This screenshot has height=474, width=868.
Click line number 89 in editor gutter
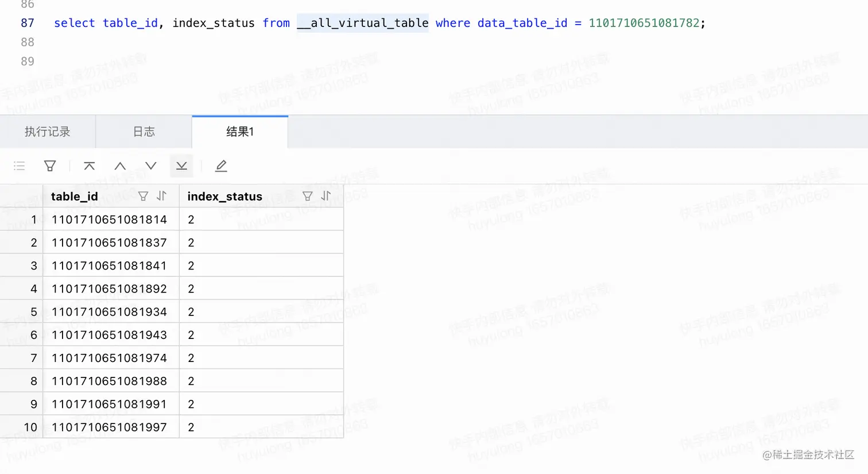28,61
